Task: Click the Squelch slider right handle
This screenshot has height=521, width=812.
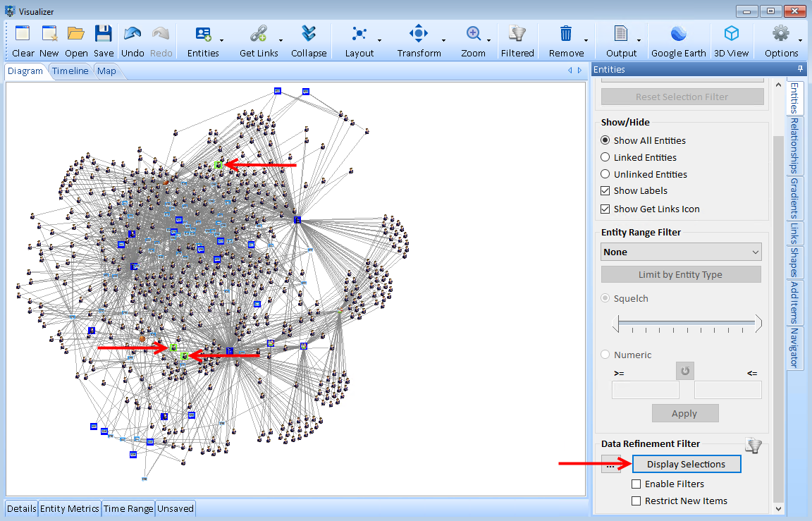Action: click(x=758, y=323)
